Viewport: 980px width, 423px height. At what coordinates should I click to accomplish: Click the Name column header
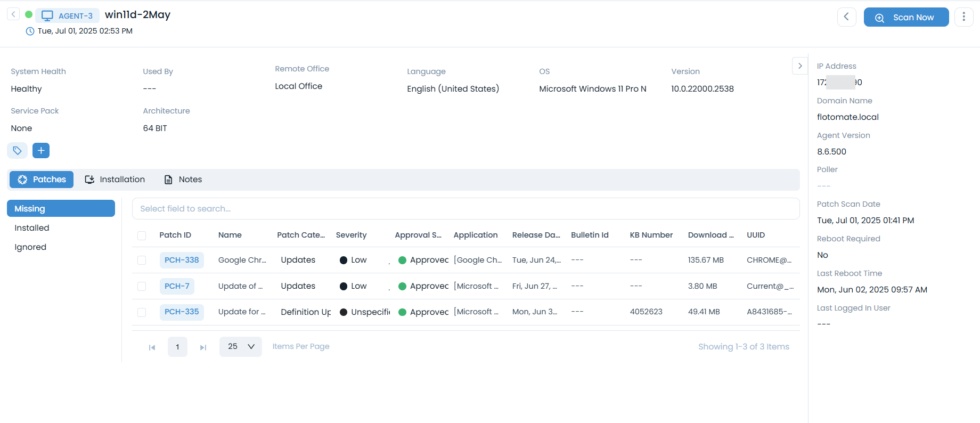pyautogui.click(x=230, y=235)
